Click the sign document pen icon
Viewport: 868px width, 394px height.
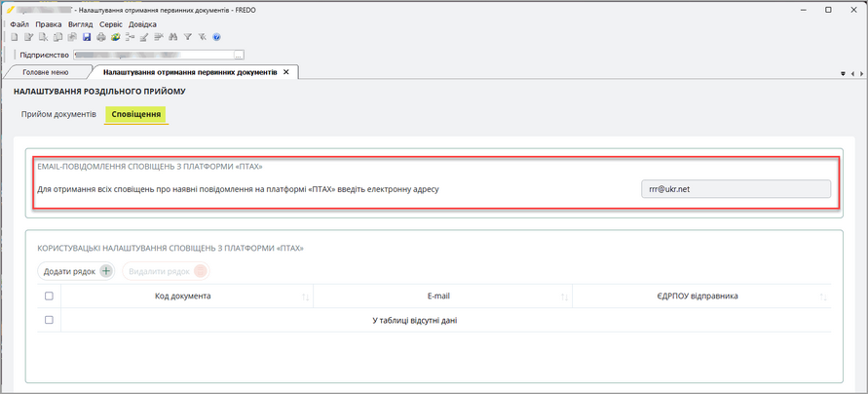click(x=144, y=37)
